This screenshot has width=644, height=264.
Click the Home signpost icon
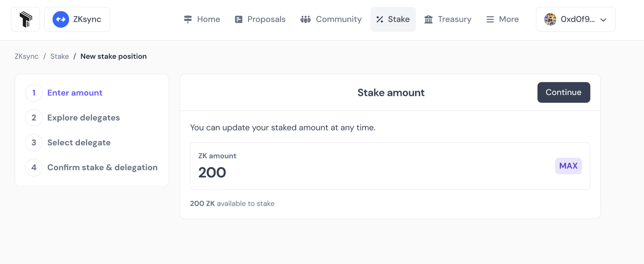188,19
